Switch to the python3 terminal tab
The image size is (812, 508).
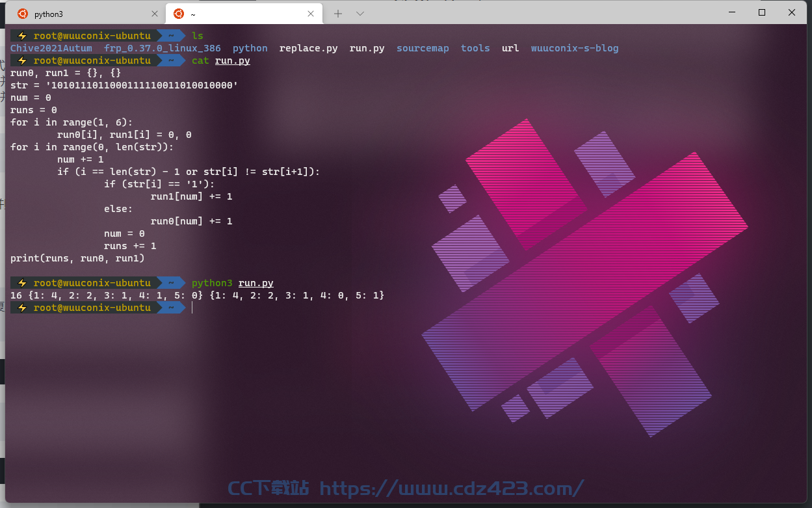click(x=86, y=14)
